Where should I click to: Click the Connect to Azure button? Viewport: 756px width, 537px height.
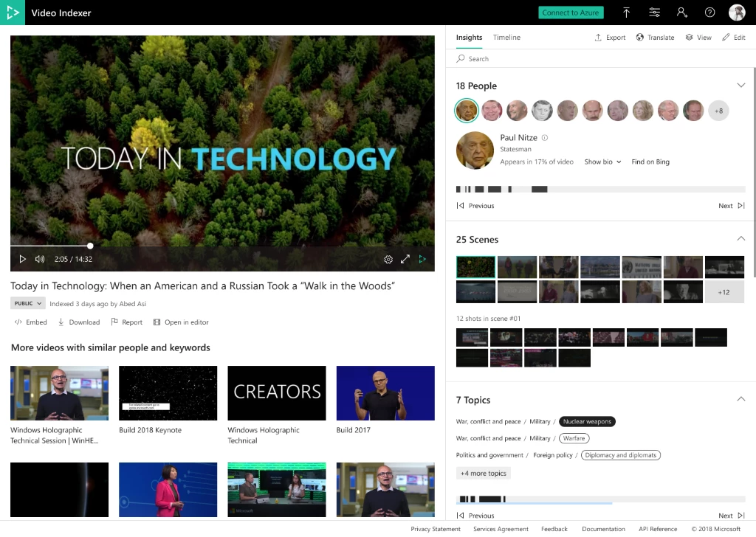click(x=571, y=13)
